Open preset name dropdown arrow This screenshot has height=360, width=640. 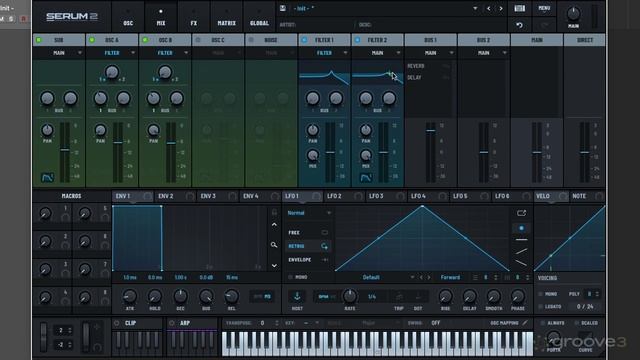pyautogui.click(x=475, y=8)
